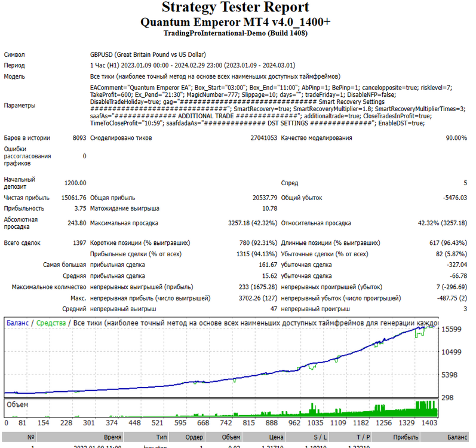Select the Матожидание выигрыша value 10.78
476x448 pixels.
click(x=269, y=208)
